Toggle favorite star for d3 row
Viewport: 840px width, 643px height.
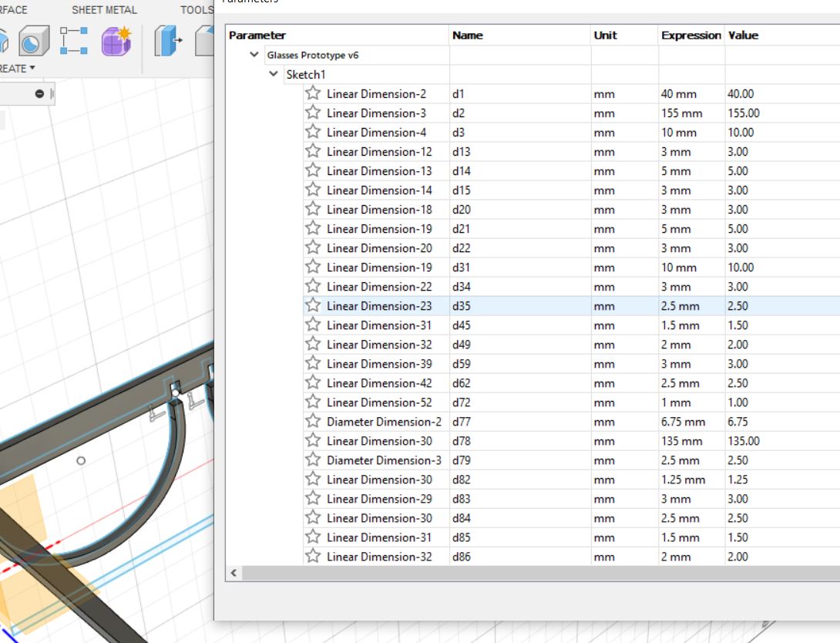click(x=313, y=132)
